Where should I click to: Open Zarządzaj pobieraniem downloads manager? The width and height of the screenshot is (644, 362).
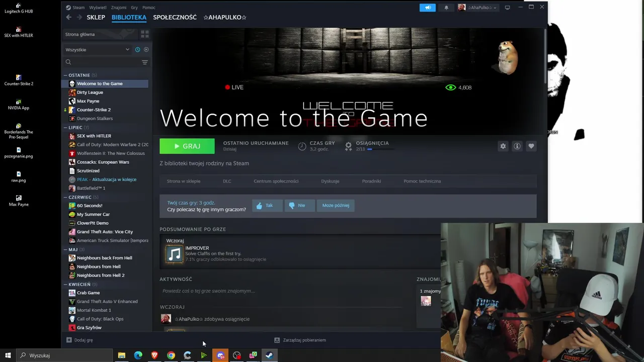pos(300,340)
